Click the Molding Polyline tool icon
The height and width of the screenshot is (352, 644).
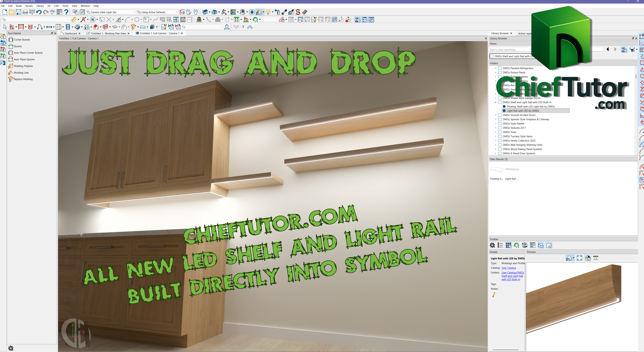[x=11, y=66]
